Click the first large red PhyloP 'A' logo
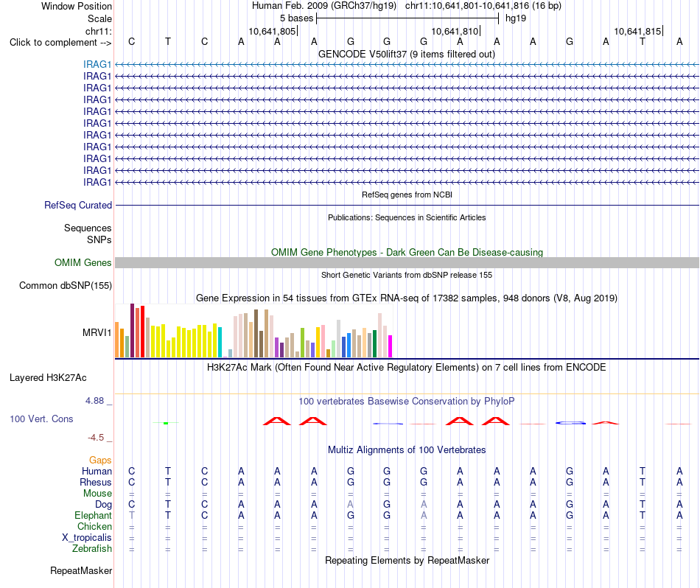This screenshot has width=700, height=588. [x=277, y=421]
